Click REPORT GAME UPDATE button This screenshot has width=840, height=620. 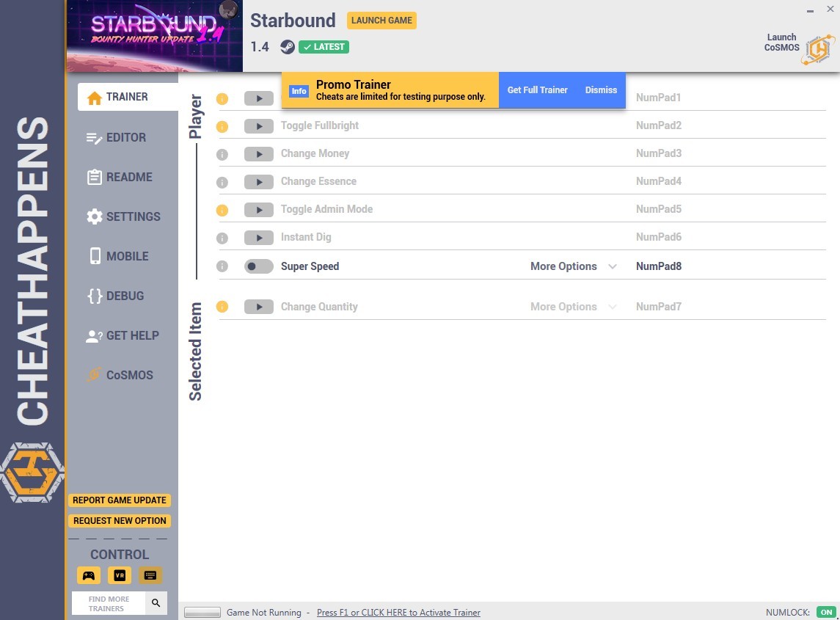[x=120, y=500]
